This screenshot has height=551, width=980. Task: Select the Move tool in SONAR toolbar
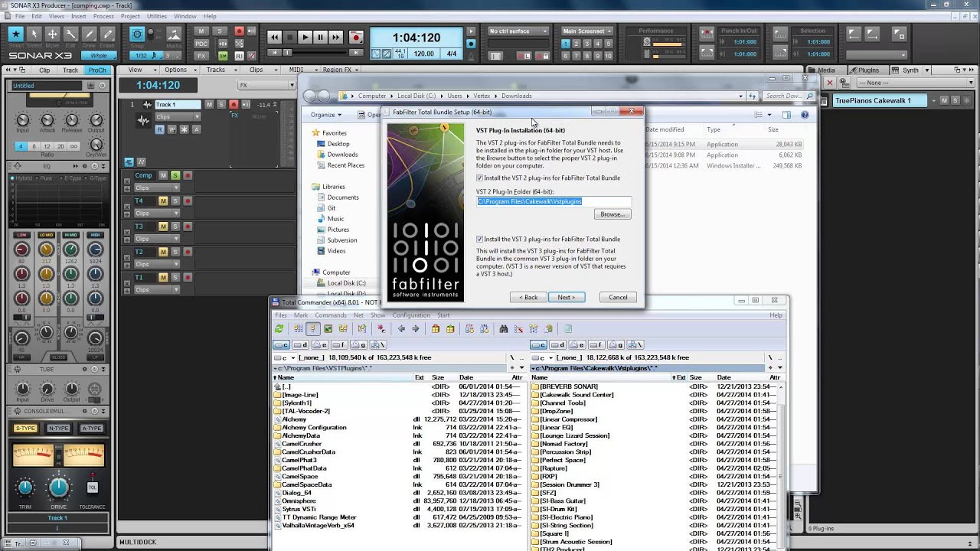(52, 34)
